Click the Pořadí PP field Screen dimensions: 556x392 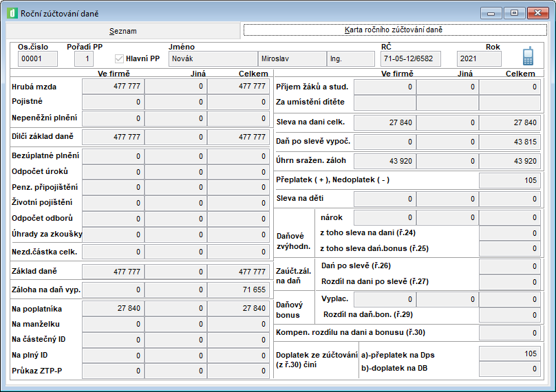coord(84,59)
